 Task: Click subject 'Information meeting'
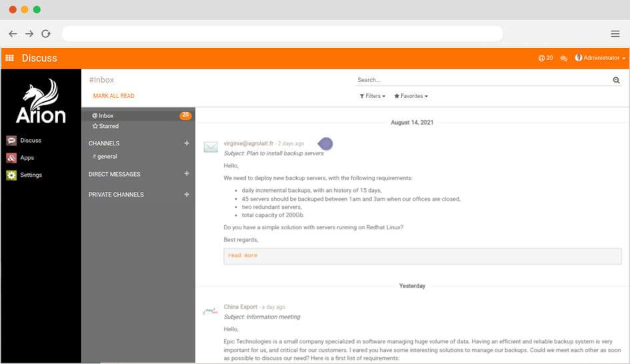pos(273,317)
